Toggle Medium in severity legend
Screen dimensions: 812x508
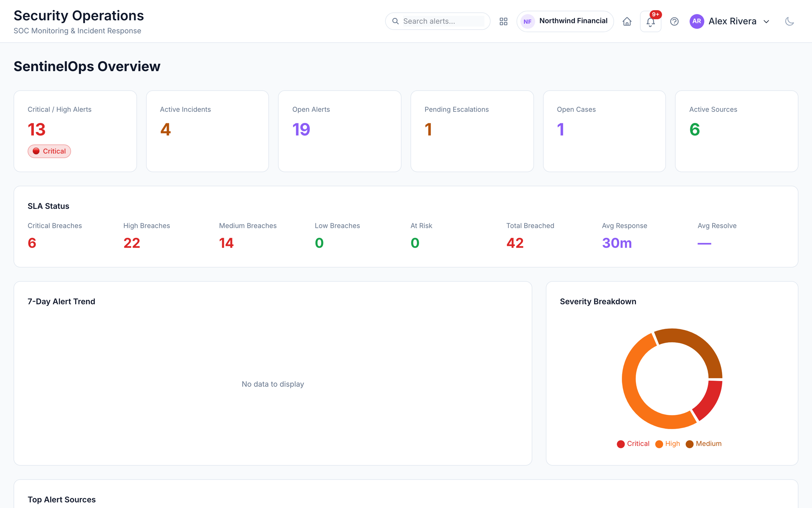(x=704, y=444)
